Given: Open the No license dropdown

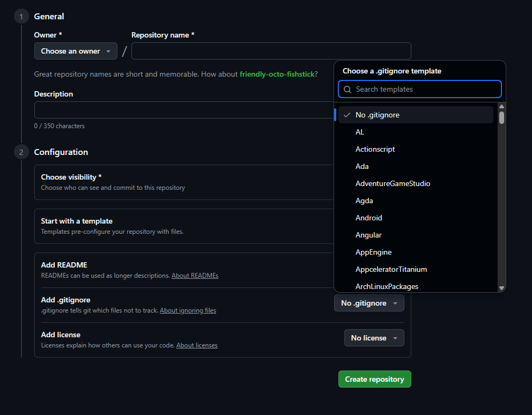Looking at the screenshot, I should (x=374, y=338).
